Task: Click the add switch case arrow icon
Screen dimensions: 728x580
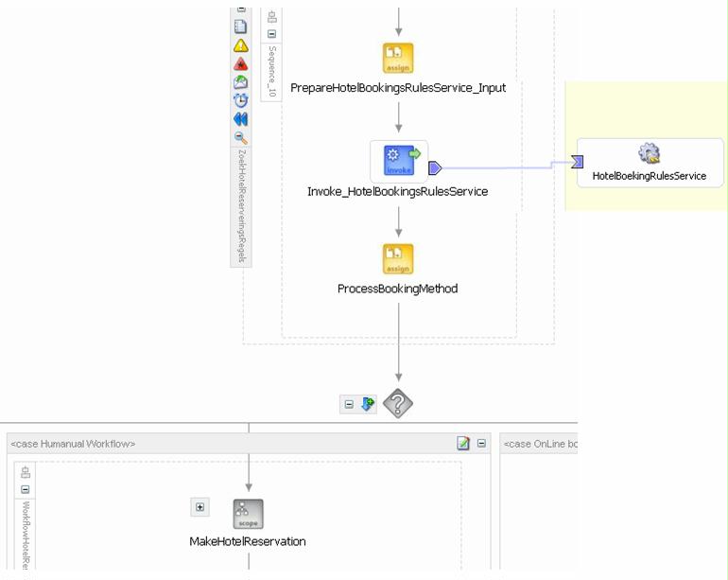Action: point(368,404)
